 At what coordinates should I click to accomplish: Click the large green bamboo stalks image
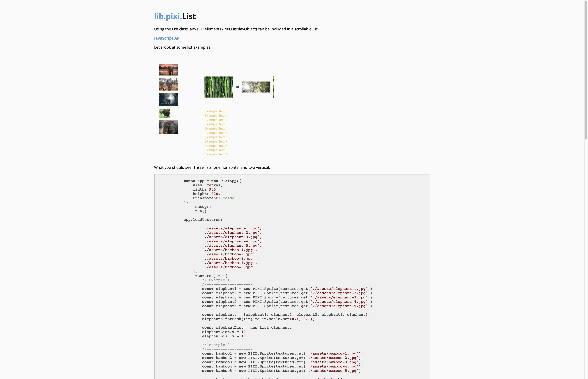[218, 87]
